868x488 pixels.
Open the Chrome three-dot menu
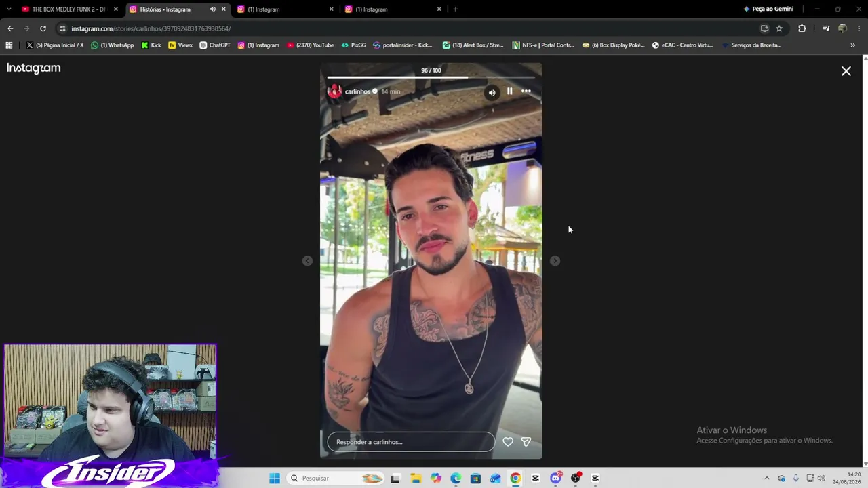tap(859, 28)
